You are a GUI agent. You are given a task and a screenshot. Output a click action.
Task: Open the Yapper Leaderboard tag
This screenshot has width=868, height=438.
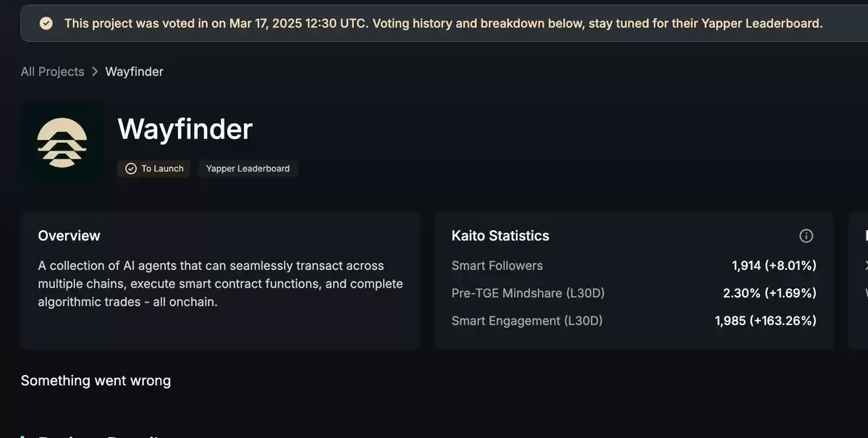(248, 169)
